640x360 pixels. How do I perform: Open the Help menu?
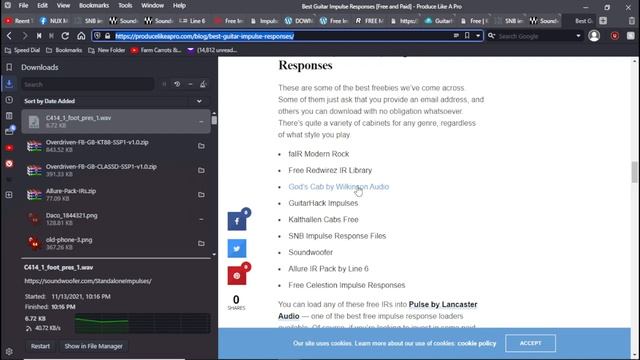(179, 6)
